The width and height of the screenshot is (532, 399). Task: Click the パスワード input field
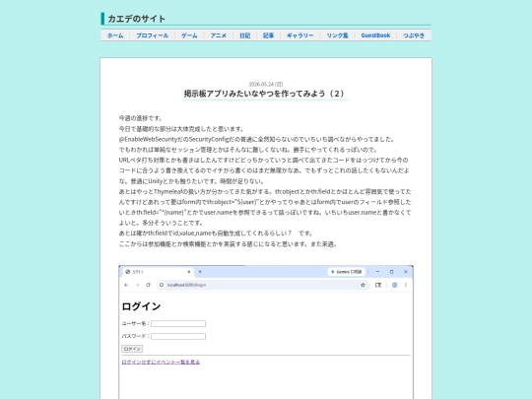click(178, 336)
